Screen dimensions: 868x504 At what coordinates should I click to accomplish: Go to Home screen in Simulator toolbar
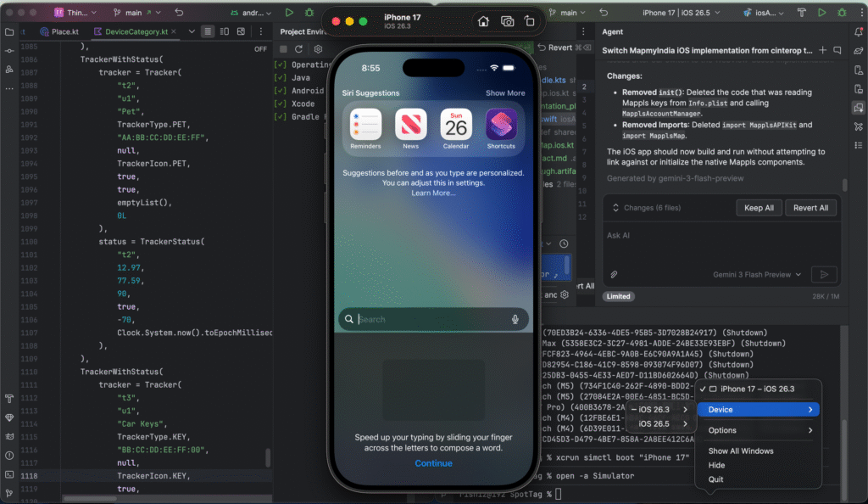click(483, 21)
